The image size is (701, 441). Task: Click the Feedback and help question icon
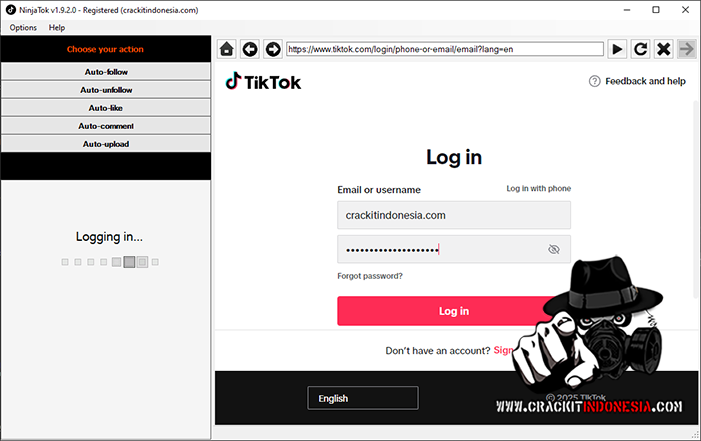[594, 81]
